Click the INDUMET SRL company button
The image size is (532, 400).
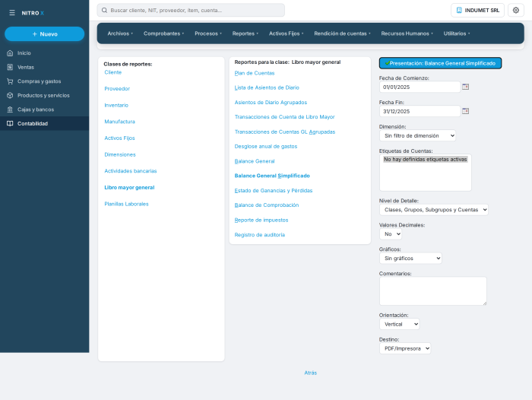point(477,10)
